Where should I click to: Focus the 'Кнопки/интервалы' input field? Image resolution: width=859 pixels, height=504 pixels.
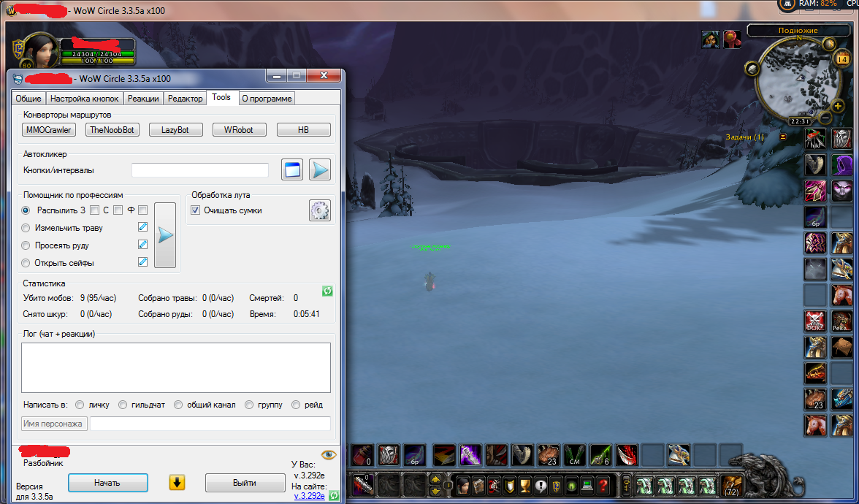coord(200,170)
